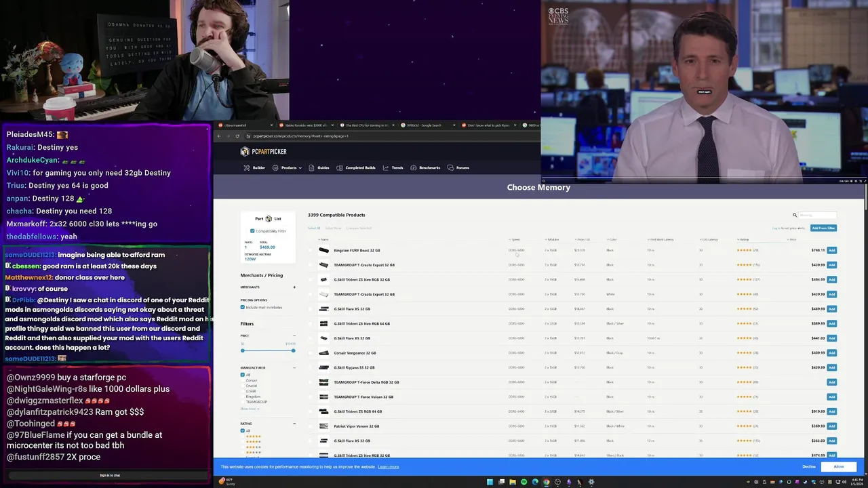Sort products by Name column
Image resolution: width=868 pixels, height=488 pixels.
tap(324, 239)
